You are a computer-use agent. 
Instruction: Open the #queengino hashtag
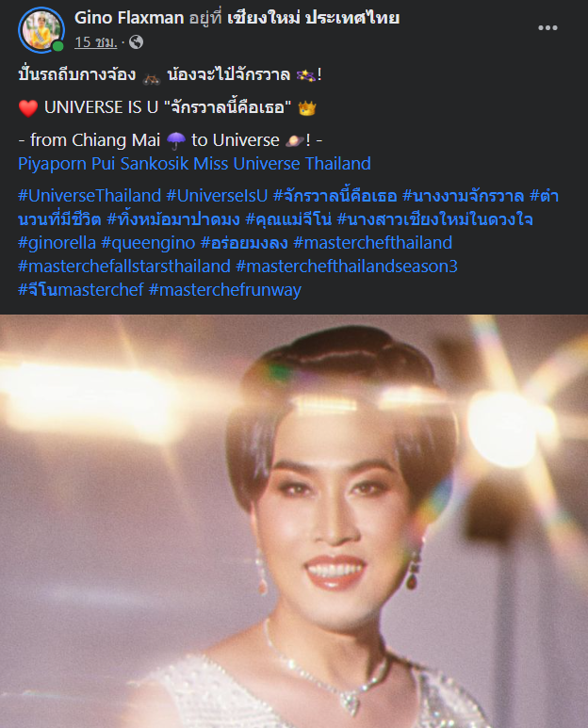tap(148, 243)
